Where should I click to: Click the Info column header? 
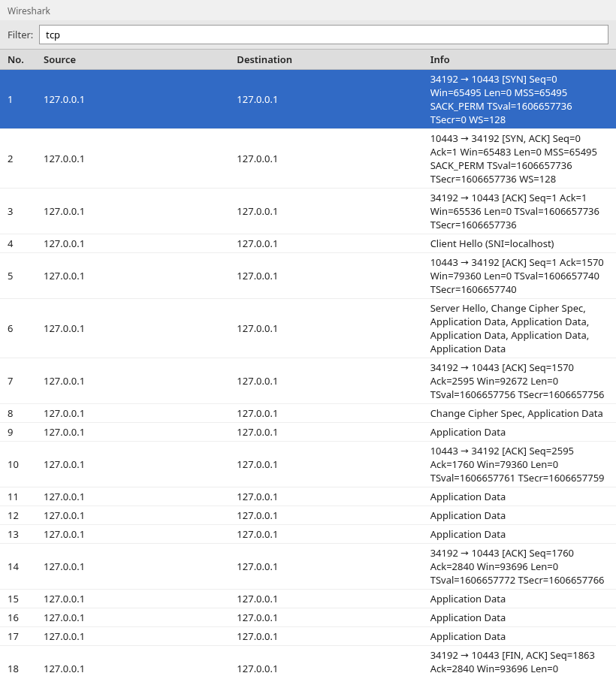click(439, 59)
